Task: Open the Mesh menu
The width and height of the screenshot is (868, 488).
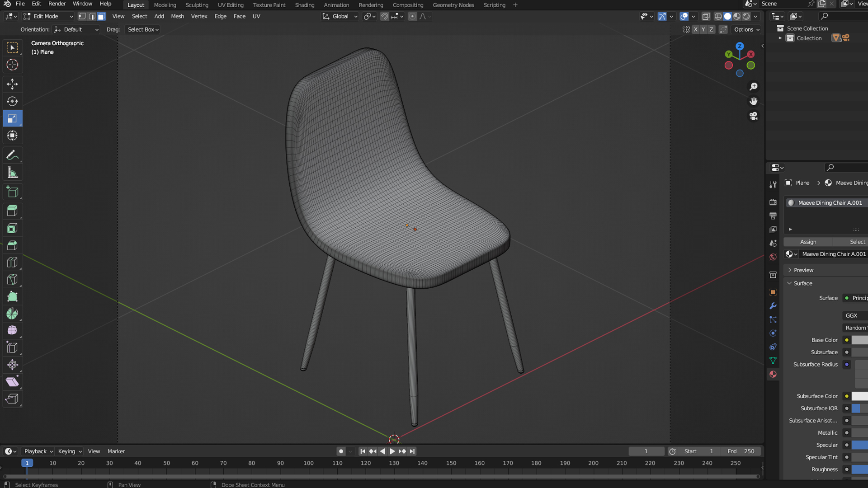Action: (x=177, y=16)
